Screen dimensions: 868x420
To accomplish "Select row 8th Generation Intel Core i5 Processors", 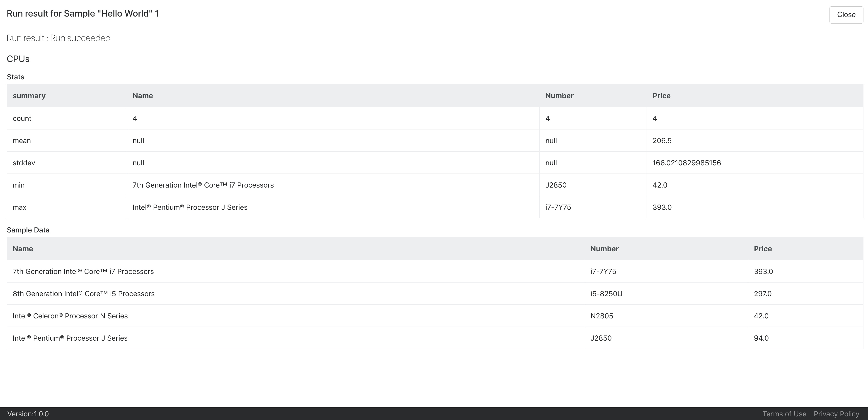I will (435, 294).
